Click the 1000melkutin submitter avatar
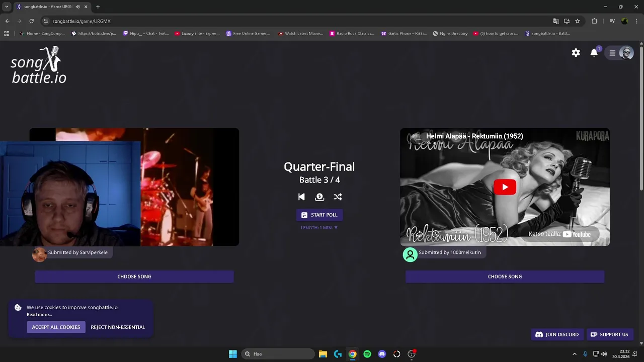This screenshot has width=644, height=362. click(410, 254)
